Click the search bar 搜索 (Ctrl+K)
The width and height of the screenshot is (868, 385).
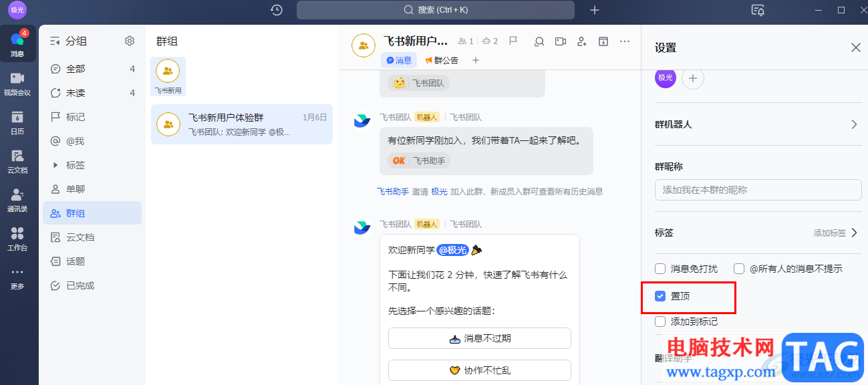pos(436,10)
